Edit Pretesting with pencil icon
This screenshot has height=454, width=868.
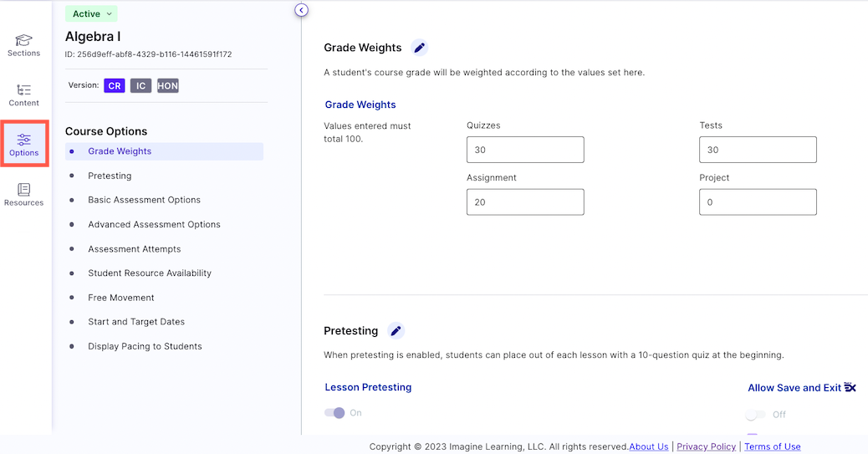pos(396,331)
